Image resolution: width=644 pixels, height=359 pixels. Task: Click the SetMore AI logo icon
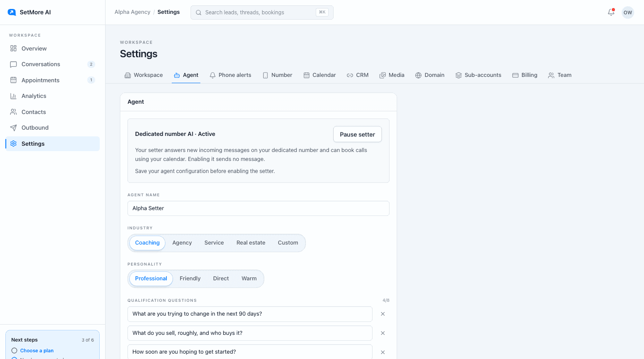[12, 13]
